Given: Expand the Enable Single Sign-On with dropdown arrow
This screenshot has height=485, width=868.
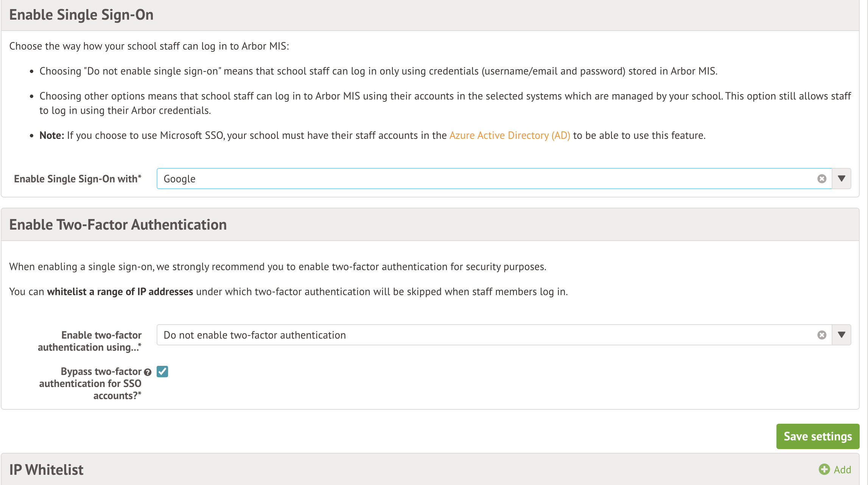Looking at the screenshot, I should pos(842,179).
